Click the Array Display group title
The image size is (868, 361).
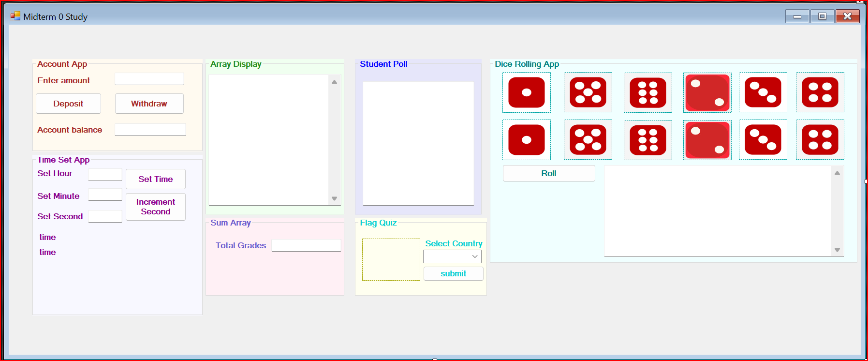[235, 64]
